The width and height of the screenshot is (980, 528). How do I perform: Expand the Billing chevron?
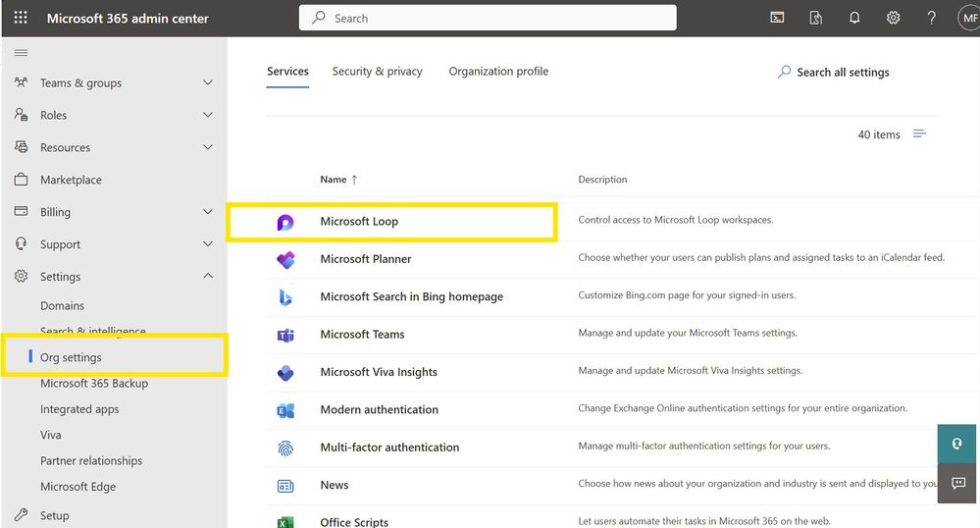click(x=208, y=211)
